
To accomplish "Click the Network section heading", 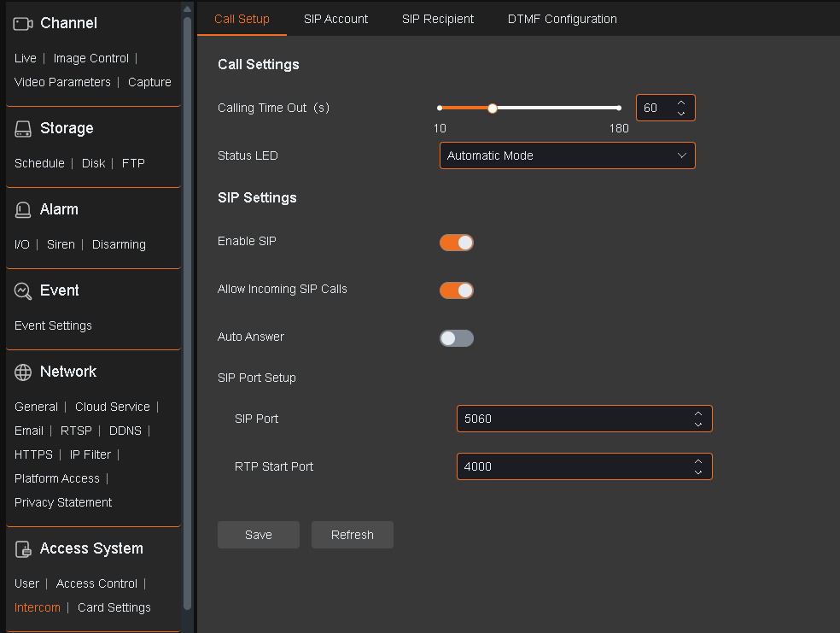I will (x=68, y=372).
